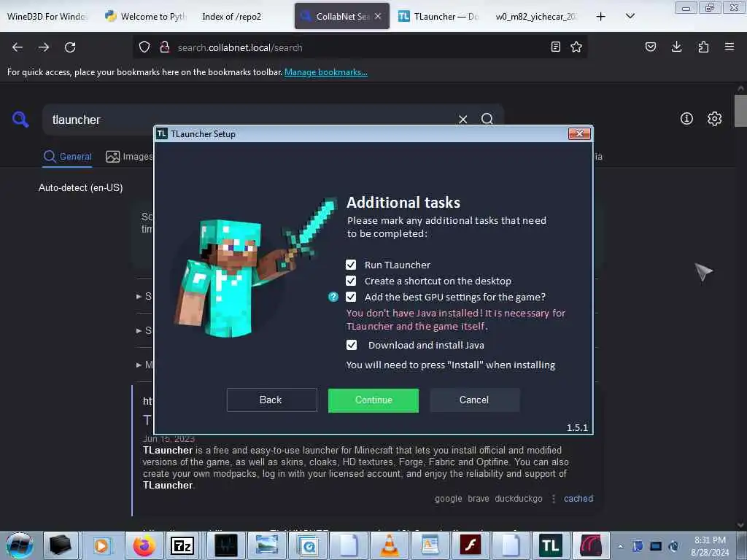Image resolution: width=747 pixels, height=560 pixels.
Task: Reload the current page
Action: [70, 47]
